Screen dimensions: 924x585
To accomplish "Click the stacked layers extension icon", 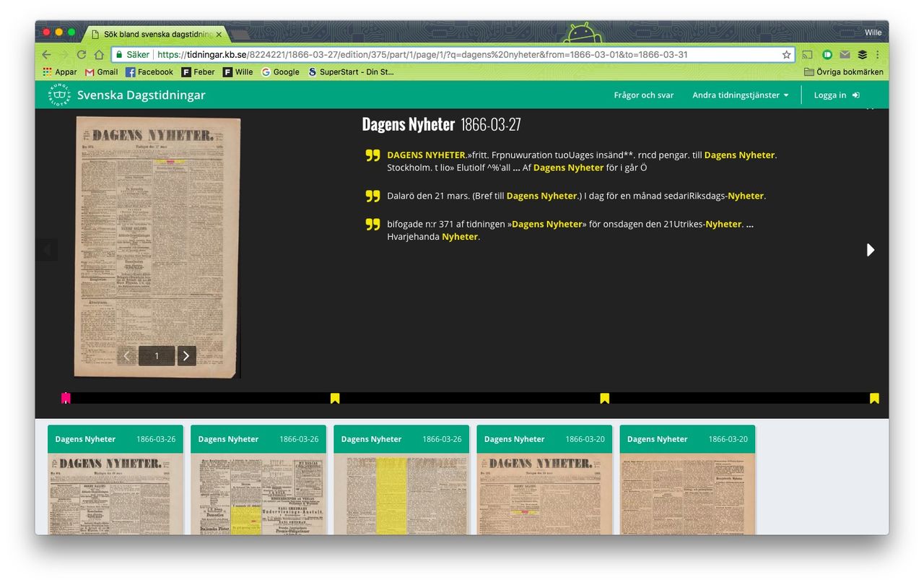I will pos(862,55).
